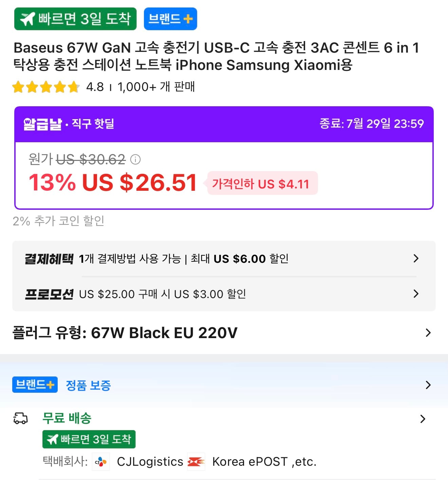Viewport: 448px width, 480px height.
Task: Click the 1,000+ 개 판매 sold count
Action: [156, 87]
